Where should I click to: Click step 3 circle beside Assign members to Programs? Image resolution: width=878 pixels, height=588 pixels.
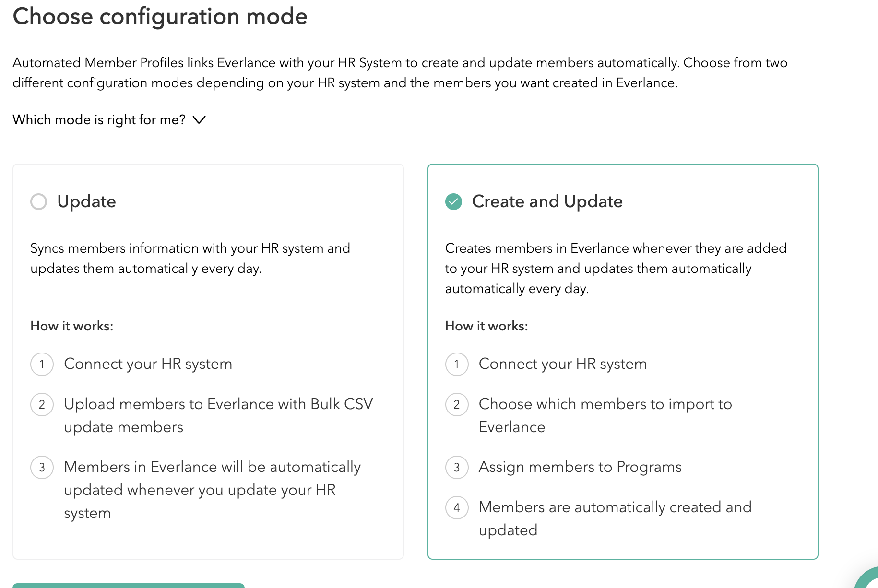coord(457,467)
